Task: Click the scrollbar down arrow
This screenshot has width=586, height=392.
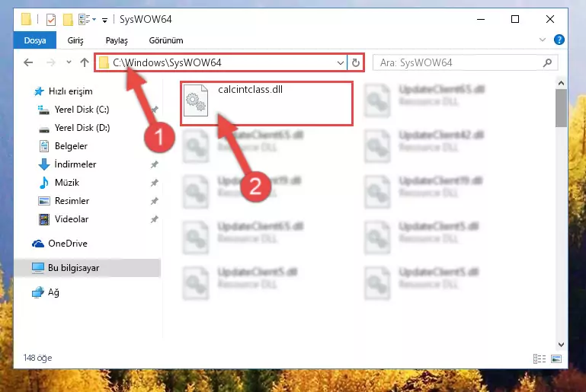Action: tap(561, 344)
